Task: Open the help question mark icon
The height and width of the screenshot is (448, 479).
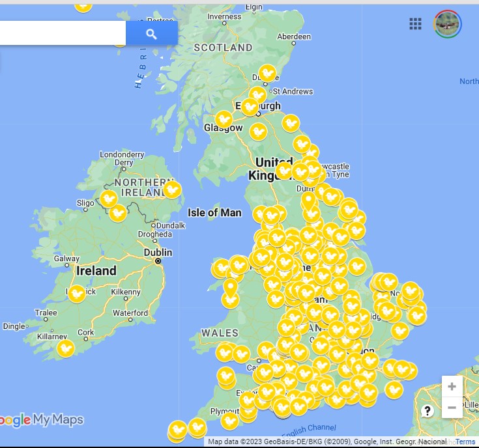Action: click(428, 411)
